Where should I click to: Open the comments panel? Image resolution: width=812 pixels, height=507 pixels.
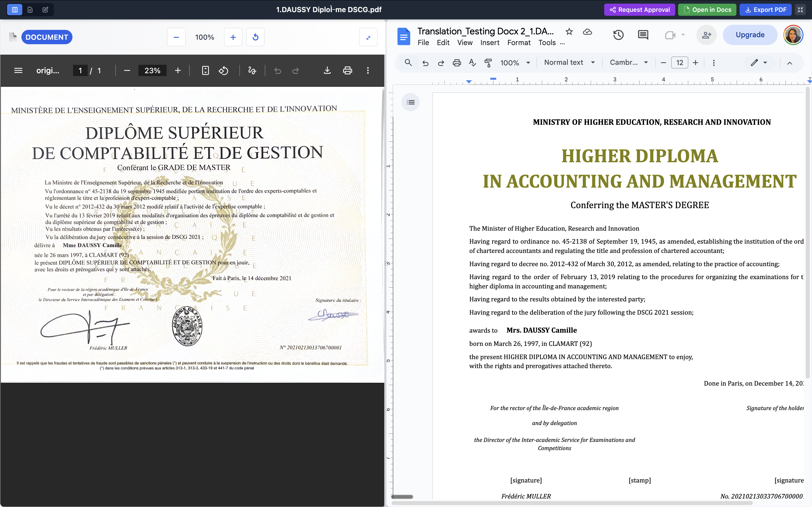(643, 35)
